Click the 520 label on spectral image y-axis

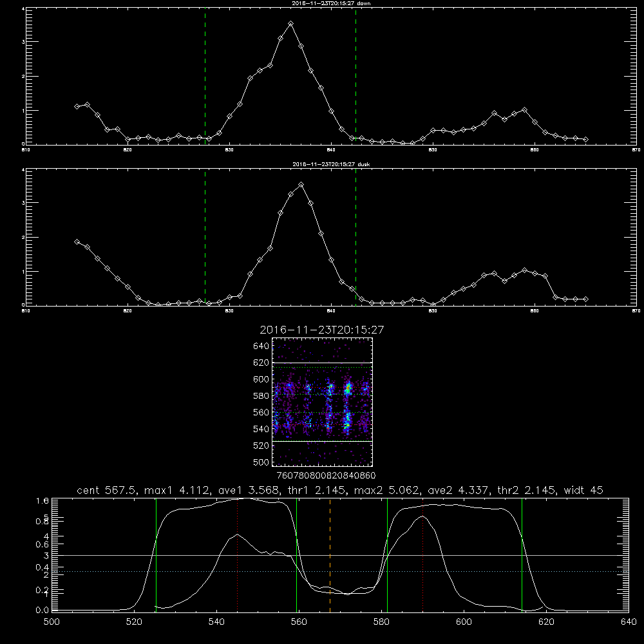261,446
